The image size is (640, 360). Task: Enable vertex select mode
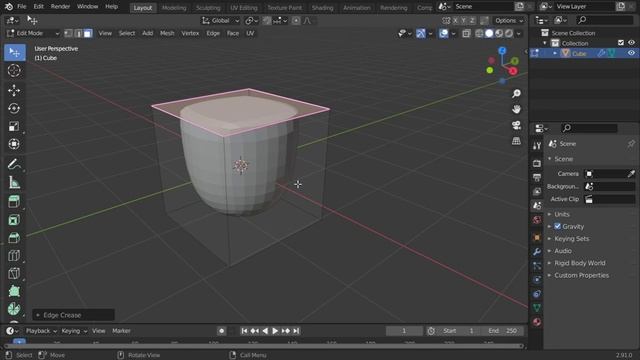(69, 33)
